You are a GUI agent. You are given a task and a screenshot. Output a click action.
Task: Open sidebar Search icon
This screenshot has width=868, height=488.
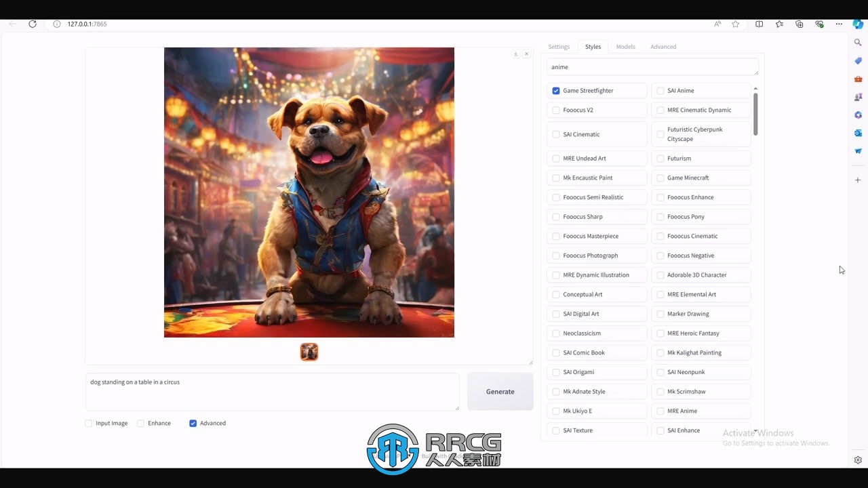click(x=858, y=43)
